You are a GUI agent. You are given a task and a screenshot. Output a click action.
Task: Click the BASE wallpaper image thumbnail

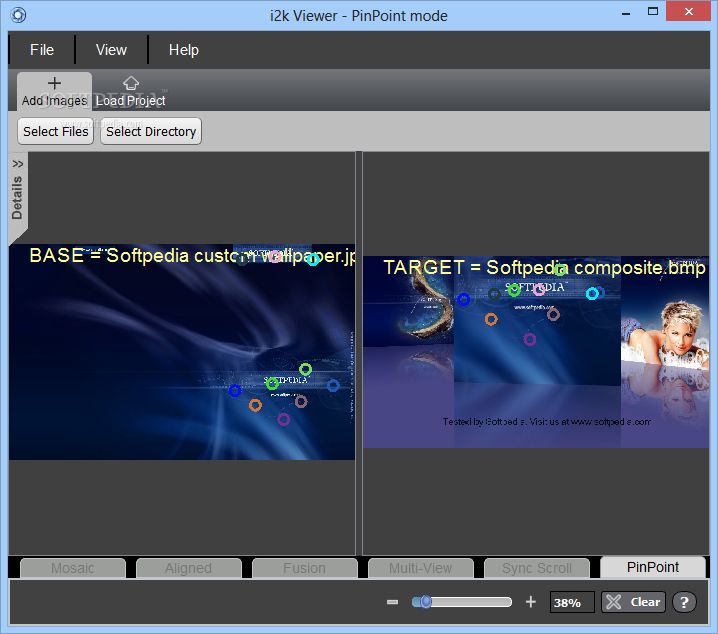tap(182, 352)
